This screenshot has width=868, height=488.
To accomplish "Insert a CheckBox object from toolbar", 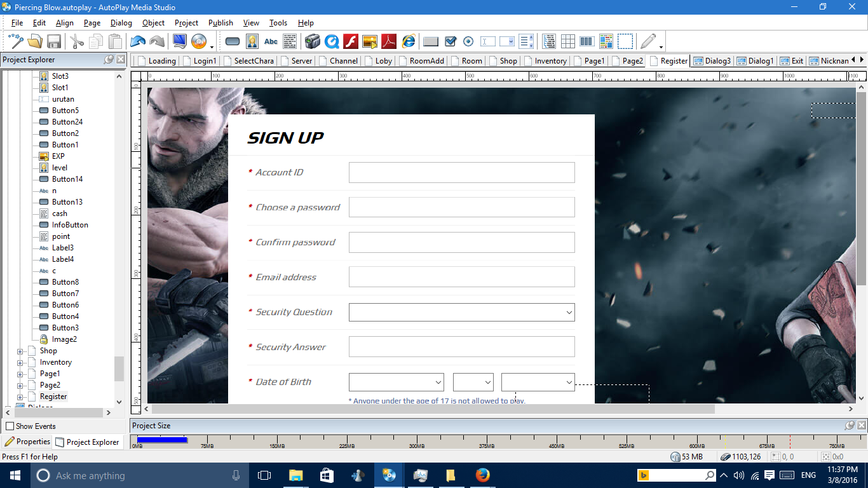I will tap(451, 42).
